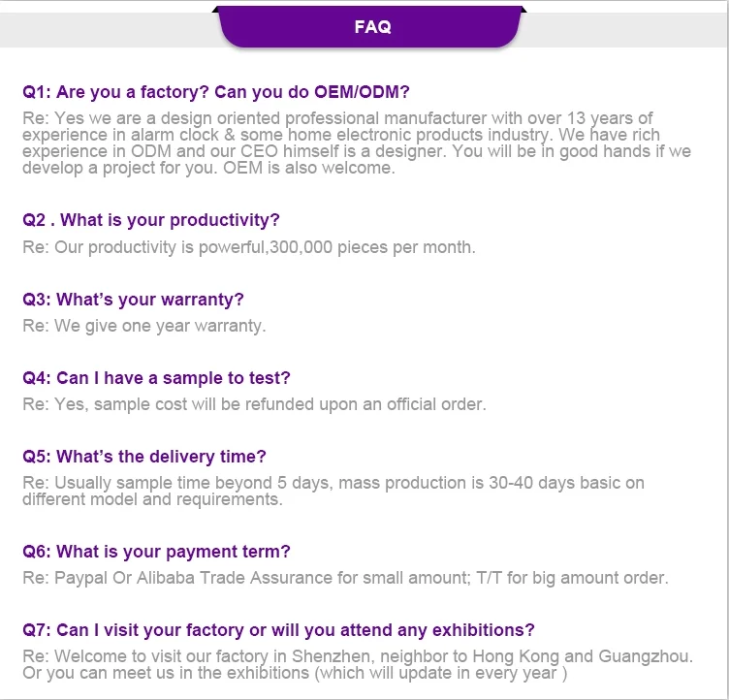This screenshot has width=729, height=700.
Task: Click the sample time and mass production answer
Action: (333, 491)
